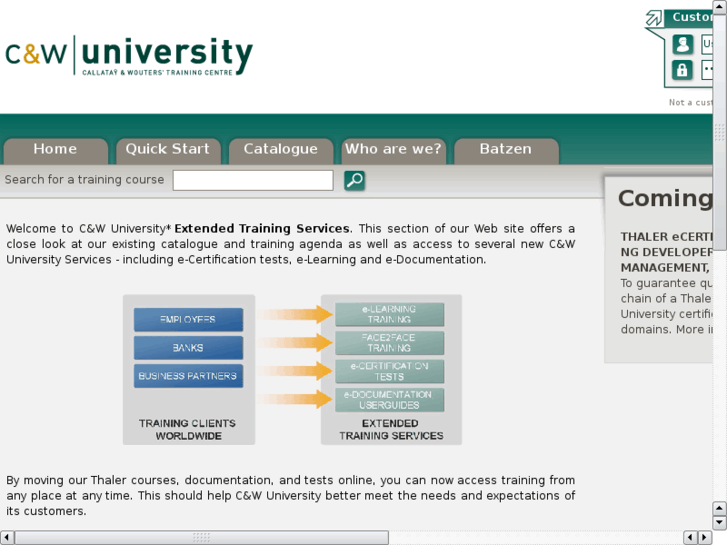
Task: Click the arrow icon beside Customer header
Action: 654,18
